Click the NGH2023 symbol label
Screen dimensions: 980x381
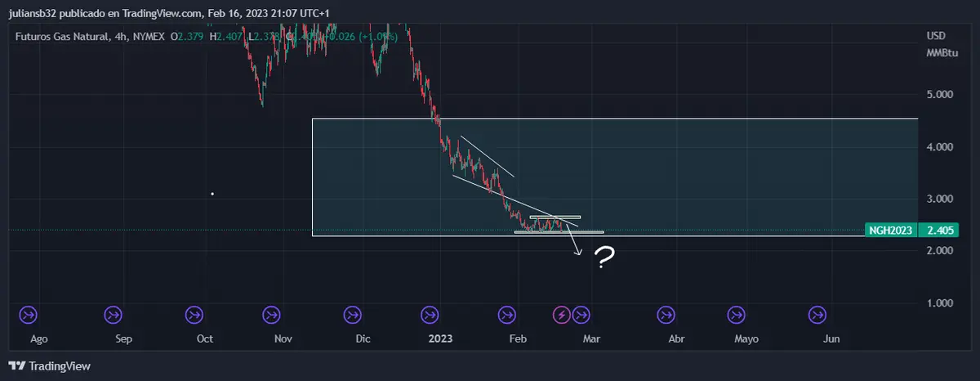(x=890, y=231)
